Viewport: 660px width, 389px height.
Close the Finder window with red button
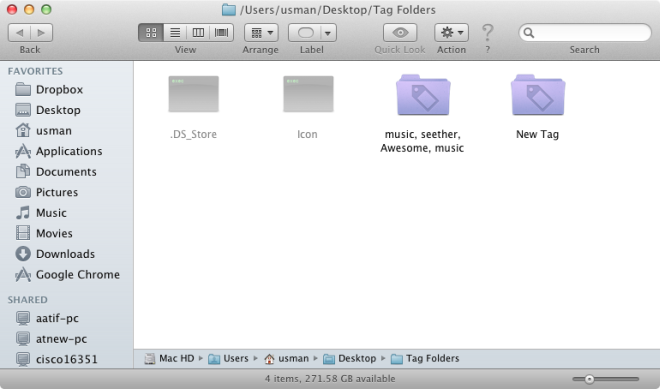point(12,9)
